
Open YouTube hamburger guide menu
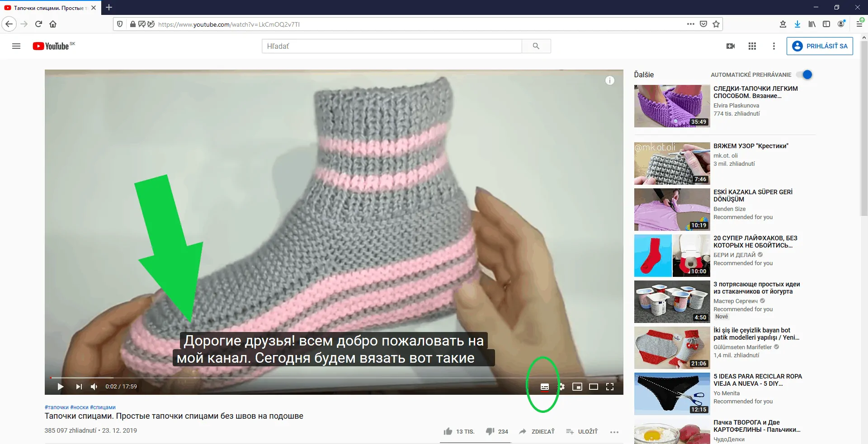coord(16,46)
